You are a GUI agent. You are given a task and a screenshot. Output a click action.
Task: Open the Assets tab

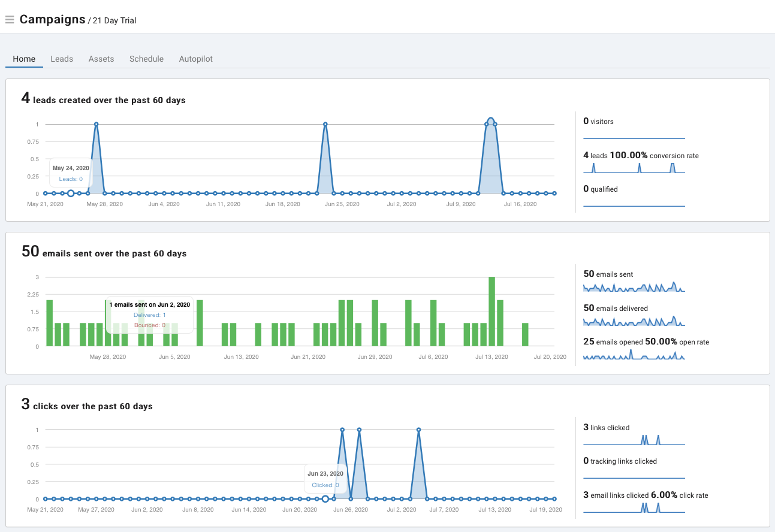[x=101, y=59]
